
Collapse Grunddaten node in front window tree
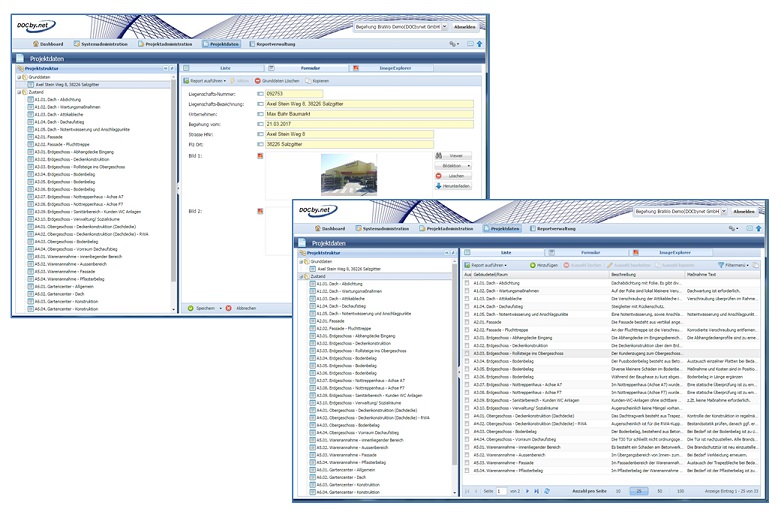pyautogui.click(x=301, y=261)
